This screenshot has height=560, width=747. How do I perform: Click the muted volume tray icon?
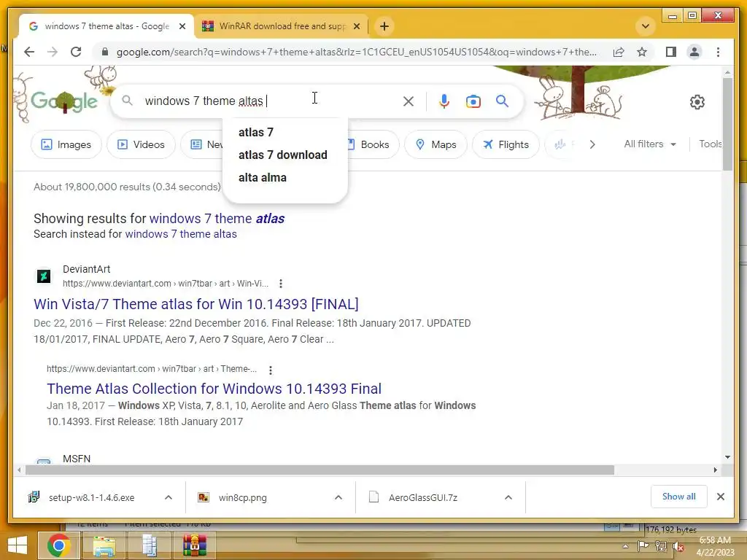point(679,546)
